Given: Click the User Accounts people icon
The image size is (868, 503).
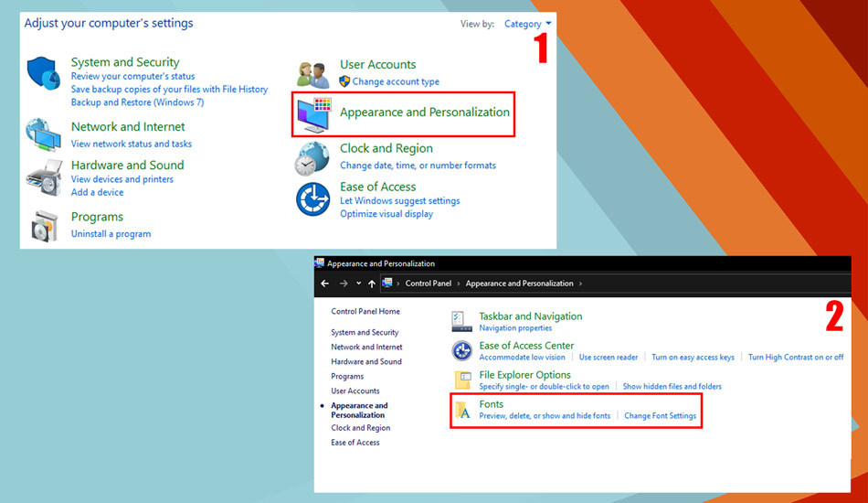Looking at the screenshot, I should [313, 73].
